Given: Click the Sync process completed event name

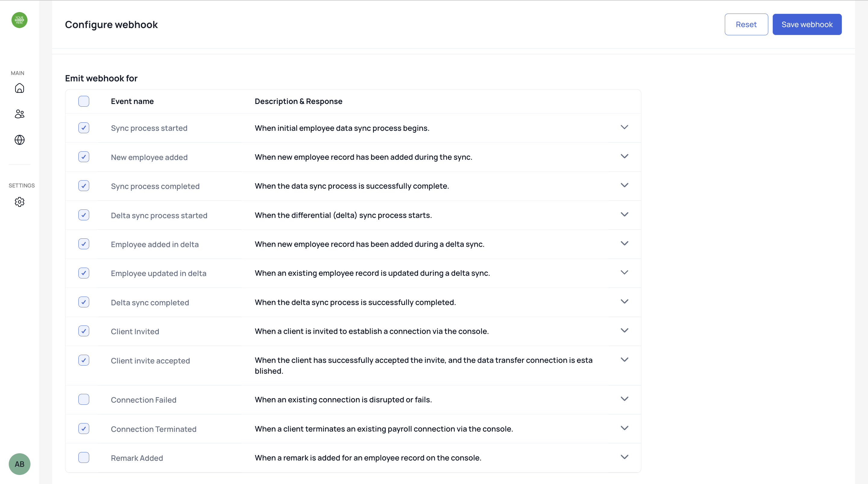Looking at the screenshot, I should (x=155, y=186).
